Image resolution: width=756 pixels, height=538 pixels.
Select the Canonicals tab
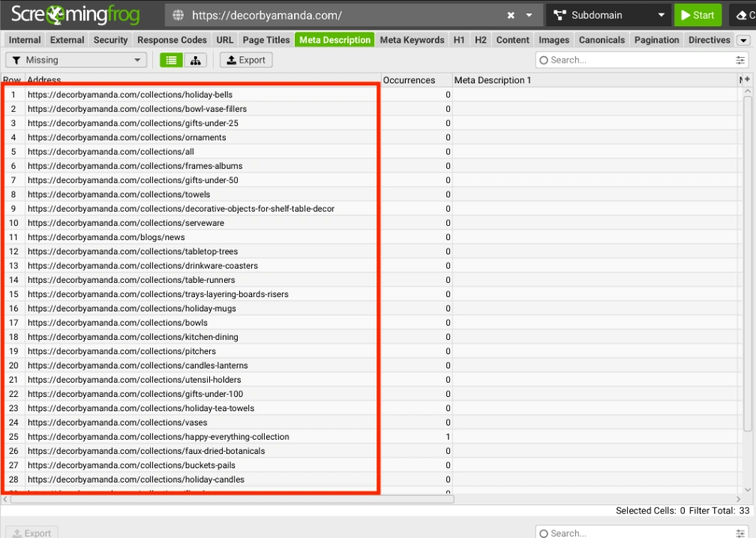click(x=601, y=41)
